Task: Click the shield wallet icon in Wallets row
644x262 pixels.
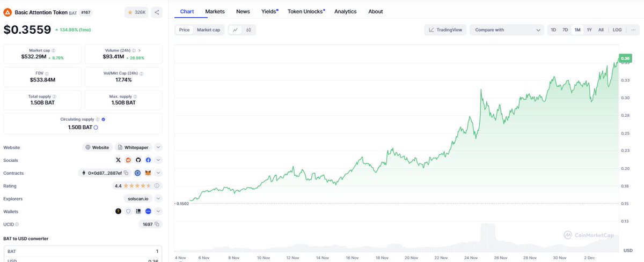Action: [x=128, y=212]
